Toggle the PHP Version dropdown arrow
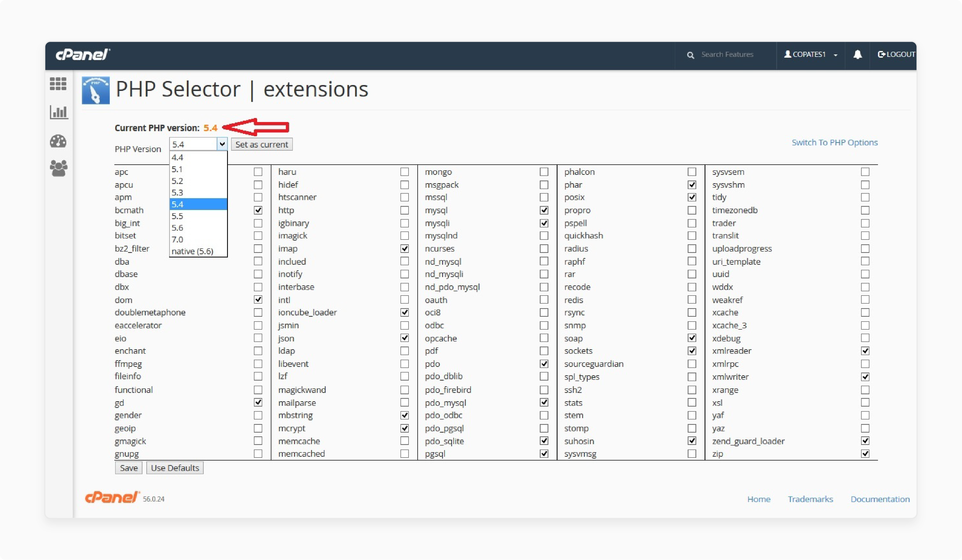The width and height of the screenshot is (962, 560). click(x=222, y=144)
